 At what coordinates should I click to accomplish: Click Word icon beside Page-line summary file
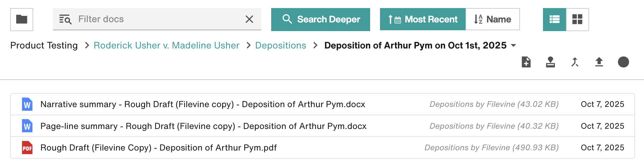[x=27, y=126]
